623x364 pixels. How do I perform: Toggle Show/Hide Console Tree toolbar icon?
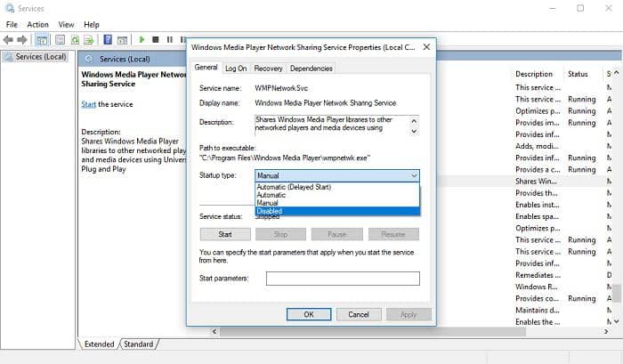42,40
